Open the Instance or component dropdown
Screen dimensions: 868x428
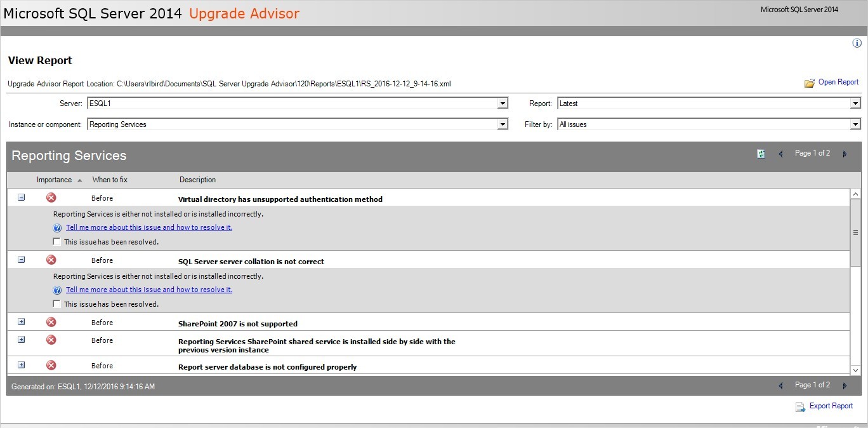pos(298,124)
